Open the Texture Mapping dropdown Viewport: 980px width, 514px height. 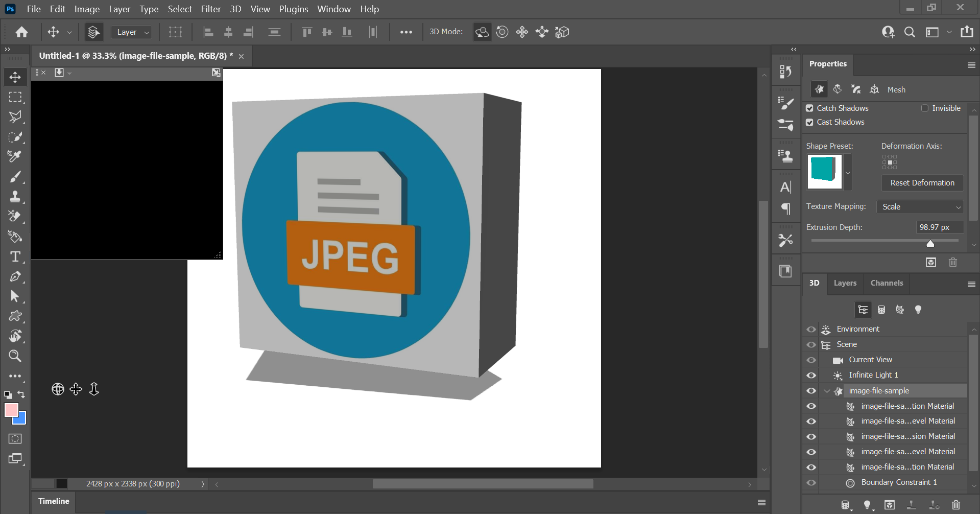921,207
